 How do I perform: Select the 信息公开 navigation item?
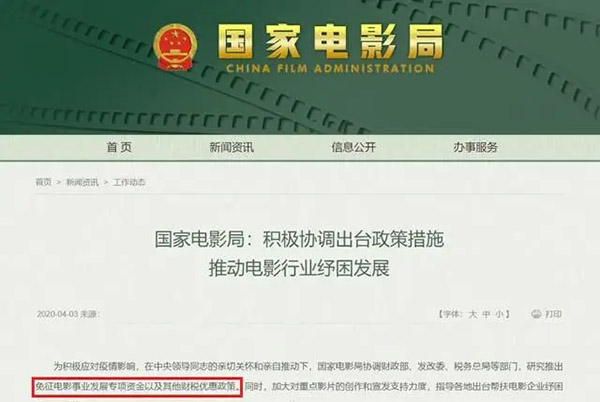point(354,147)
